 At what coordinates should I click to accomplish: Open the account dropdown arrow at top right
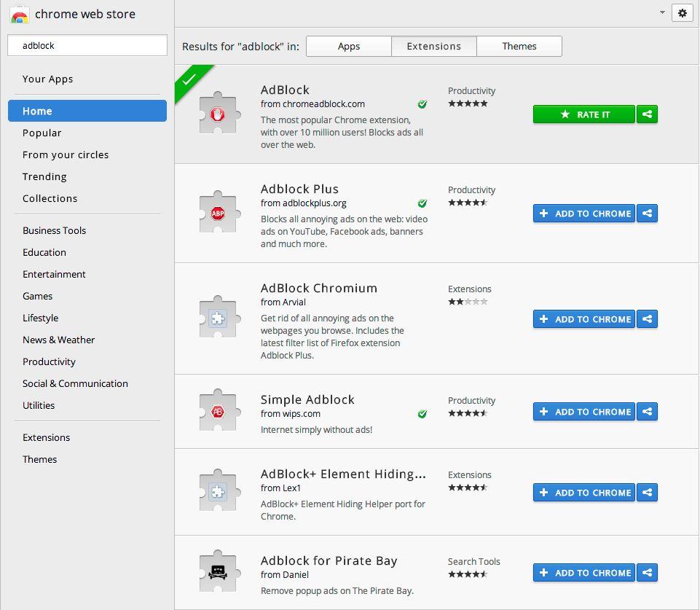pyautogui.click(x=663, y=12)
